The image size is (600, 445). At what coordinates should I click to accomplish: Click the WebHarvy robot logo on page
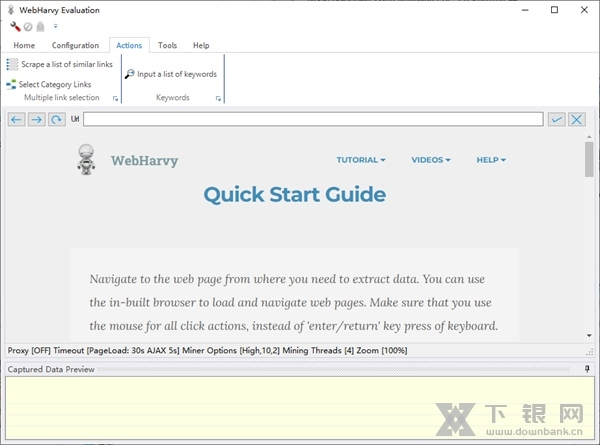[87, 159]
